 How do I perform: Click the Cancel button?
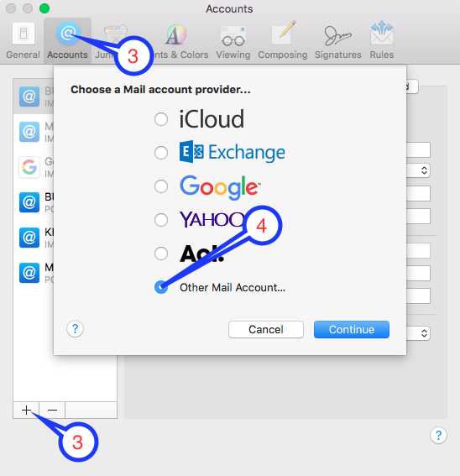[266, 329]
